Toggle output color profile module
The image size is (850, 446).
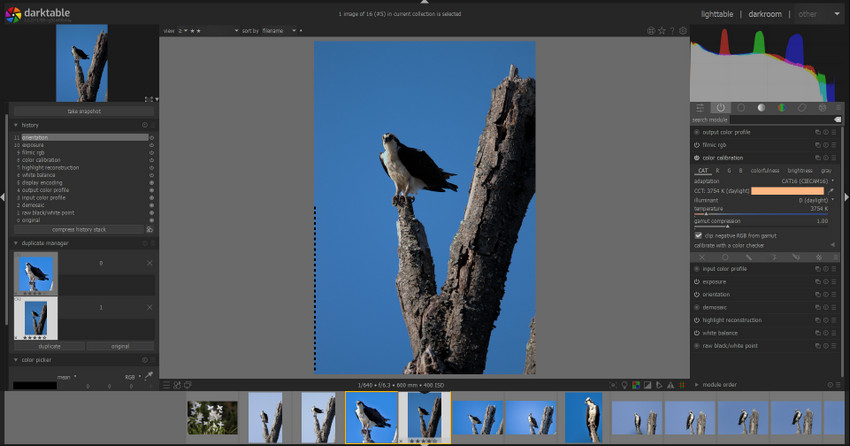[697, 132]
